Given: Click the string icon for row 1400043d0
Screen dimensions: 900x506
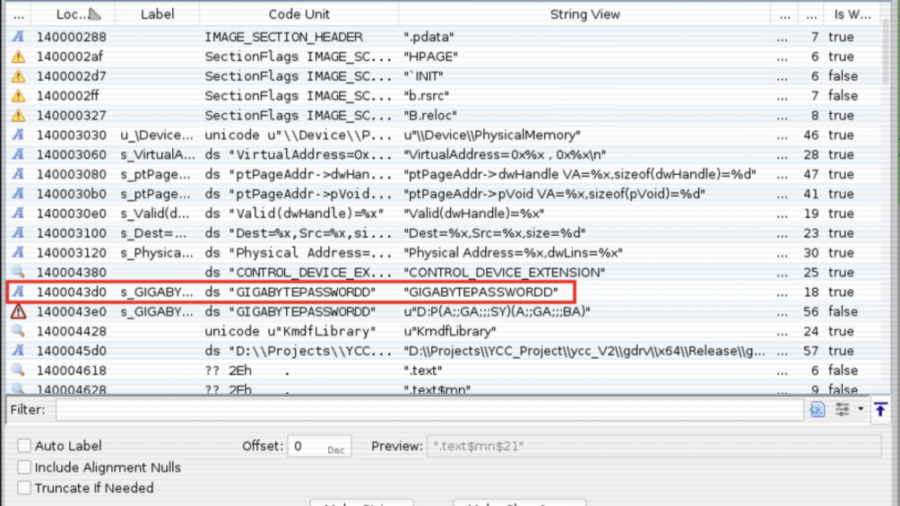Looking at the screenshot, I should [18, 291].
